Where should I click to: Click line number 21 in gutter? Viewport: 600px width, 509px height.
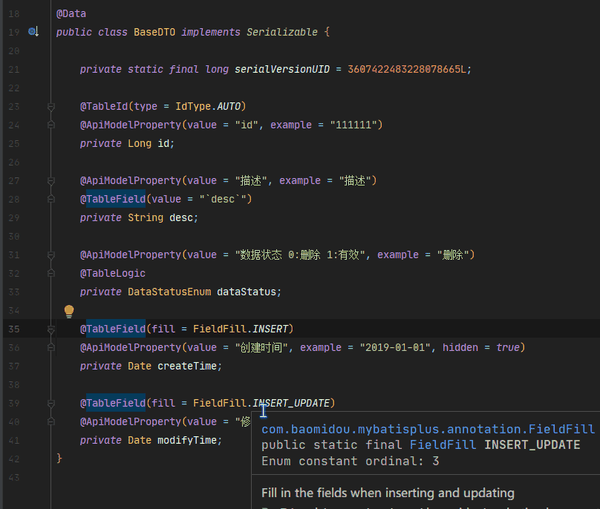(x=14, y=69)
